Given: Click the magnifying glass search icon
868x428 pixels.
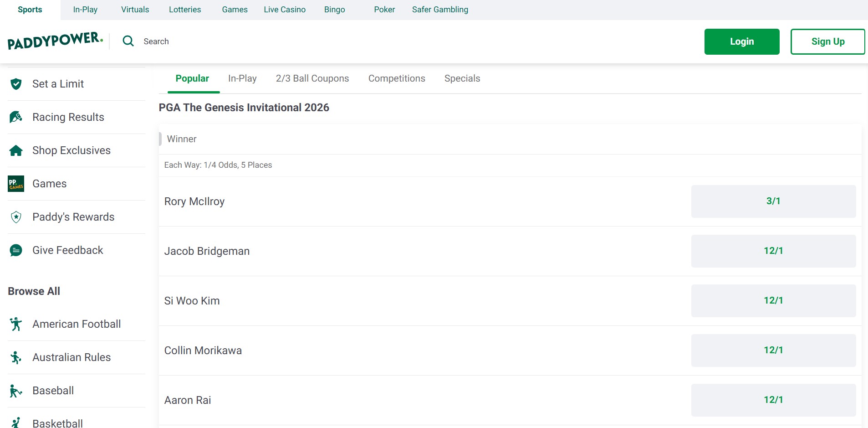Looking at the screenshot, I should pyautogui.click(x=128, y=41).
